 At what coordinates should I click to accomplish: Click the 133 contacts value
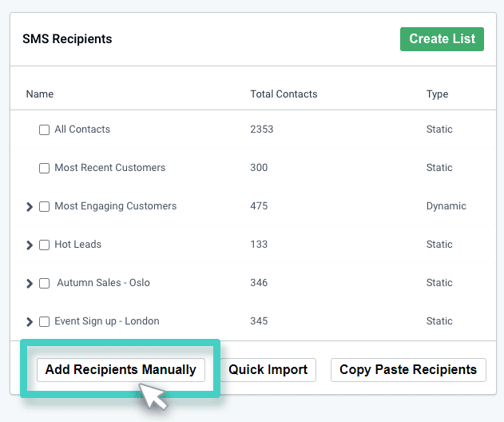(259, 245)
